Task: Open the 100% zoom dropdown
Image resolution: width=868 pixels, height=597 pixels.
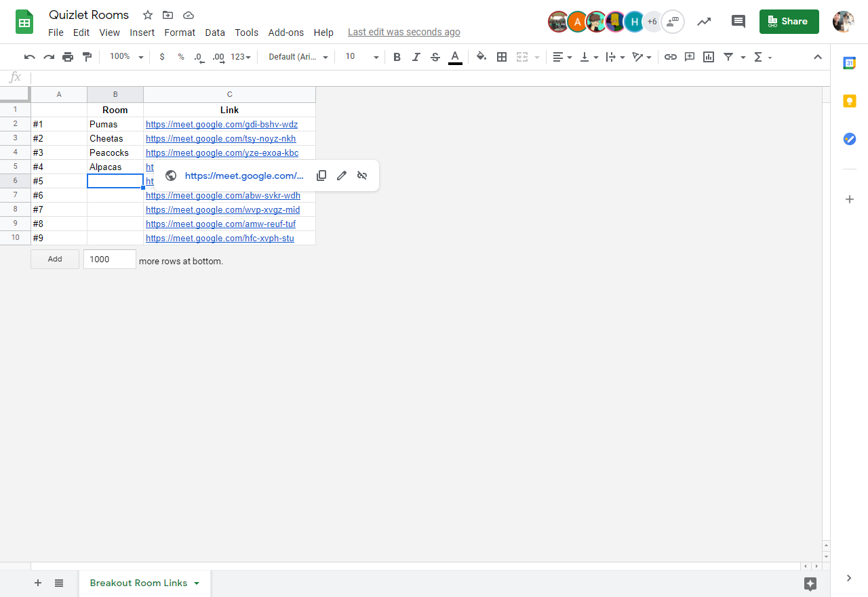Action: pyautogui.click(x=127, y=57)
